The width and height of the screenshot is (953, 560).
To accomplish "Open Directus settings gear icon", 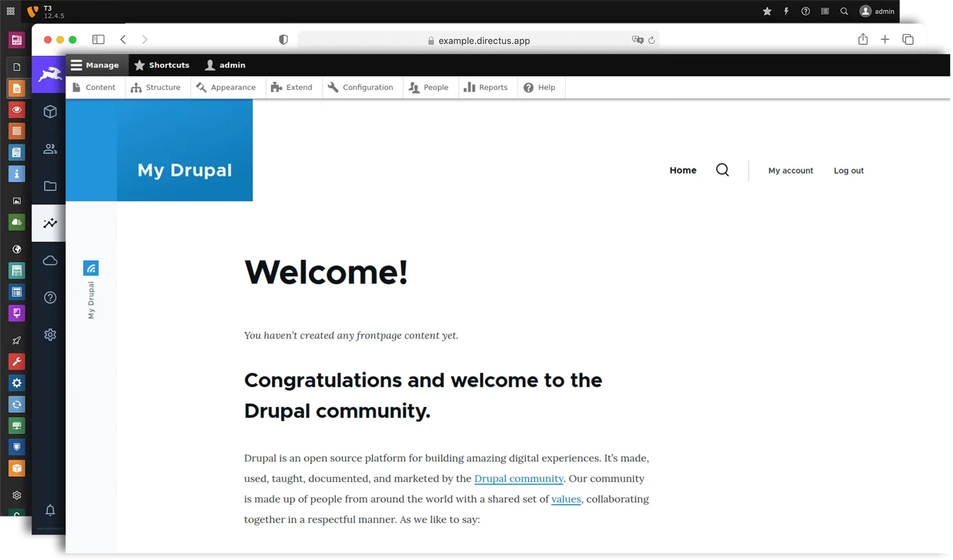I will pyautogui.click(x=50, y=335).
